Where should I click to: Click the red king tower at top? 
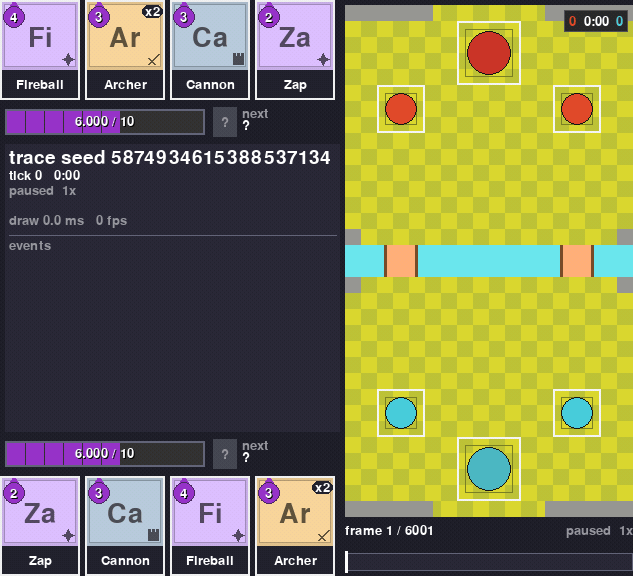coord(489,53)
